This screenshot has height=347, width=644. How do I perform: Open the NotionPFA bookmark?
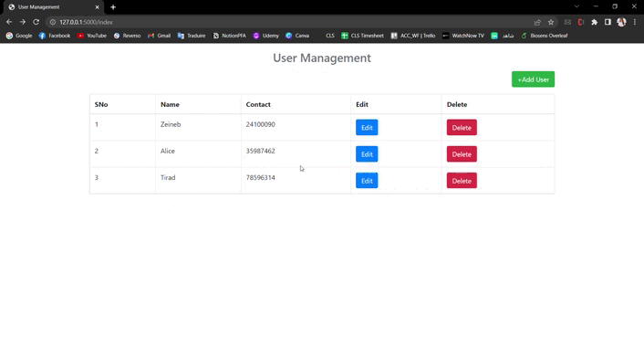coord(229,36)
